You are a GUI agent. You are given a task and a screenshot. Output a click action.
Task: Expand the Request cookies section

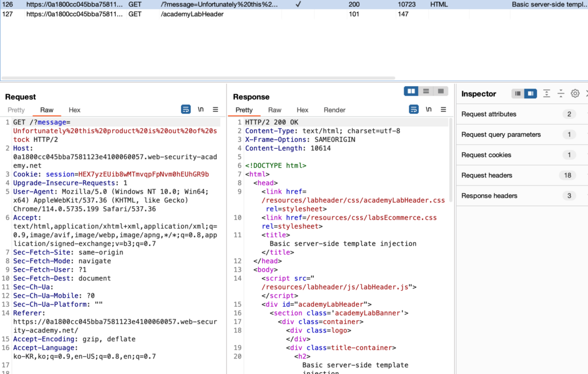522,155
